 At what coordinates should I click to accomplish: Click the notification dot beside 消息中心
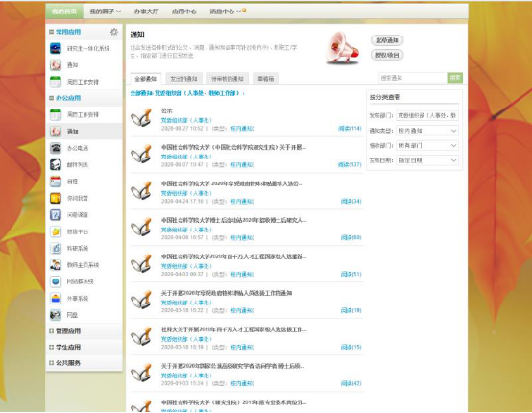244,11
